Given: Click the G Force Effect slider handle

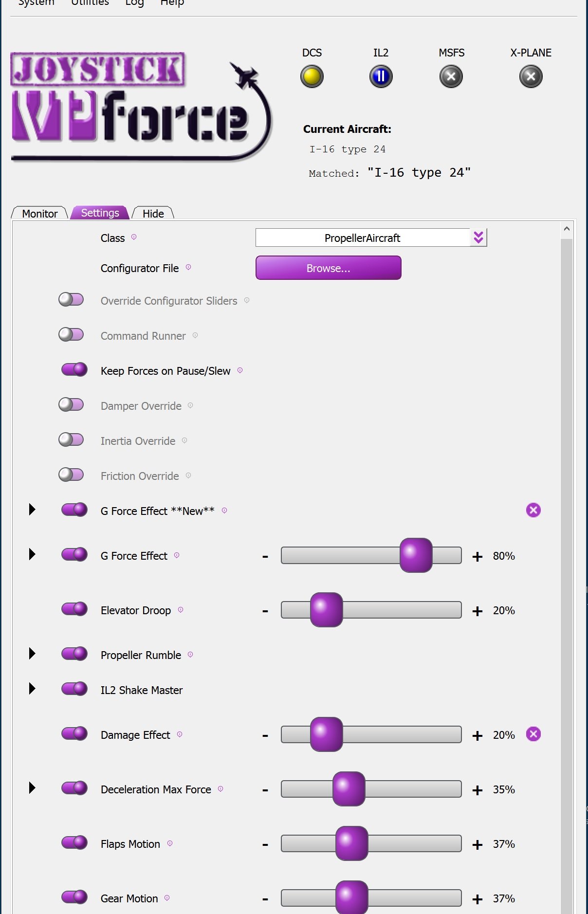Looking at the screenshot, I should pyautogui.click(x=416, y=555).
